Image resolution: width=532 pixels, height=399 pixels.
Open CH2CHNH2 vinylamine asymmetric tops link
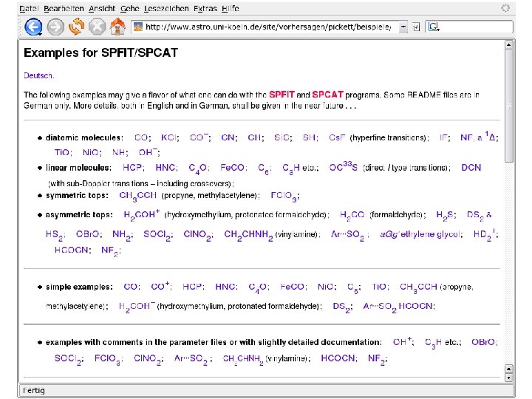248,235
